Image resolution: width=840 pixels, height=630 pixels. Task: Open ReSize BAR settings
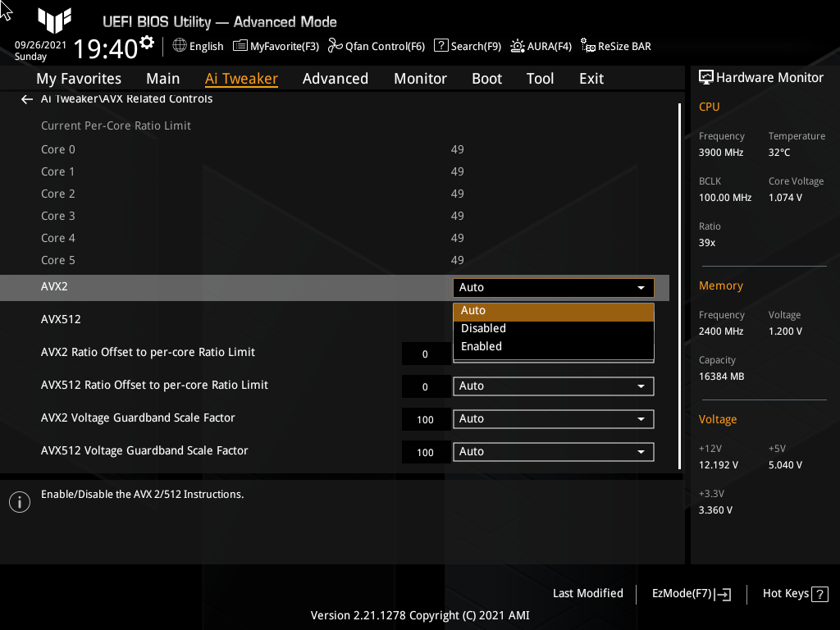(x=615, y=46)
